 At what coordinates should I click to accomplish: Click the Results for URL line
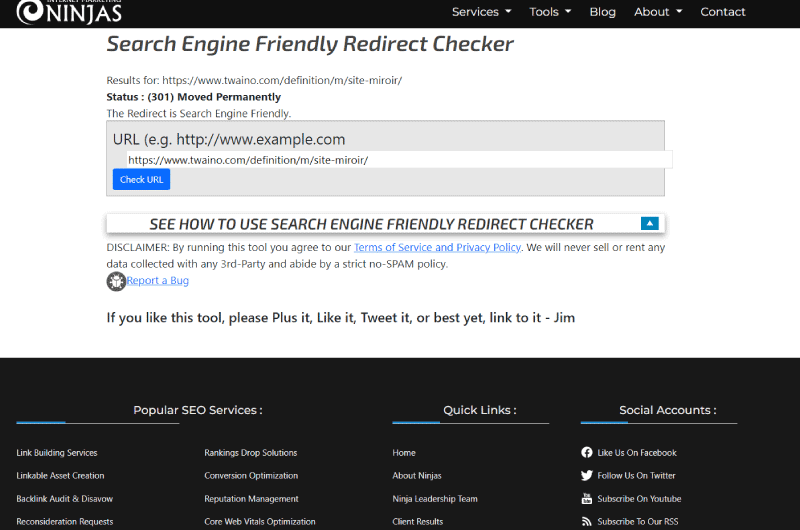(254, 80)
